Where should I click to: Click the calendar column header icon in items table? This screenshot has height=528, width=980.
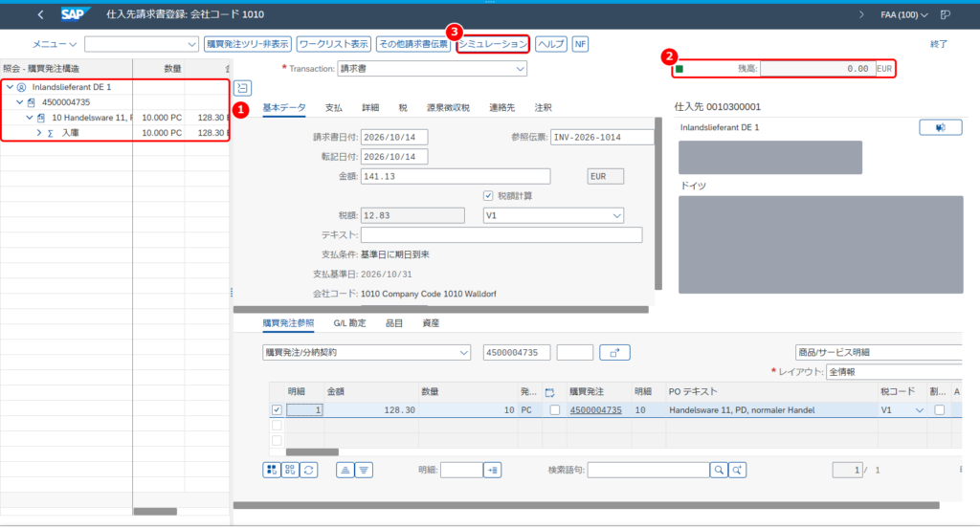click(x=550, y=392)
